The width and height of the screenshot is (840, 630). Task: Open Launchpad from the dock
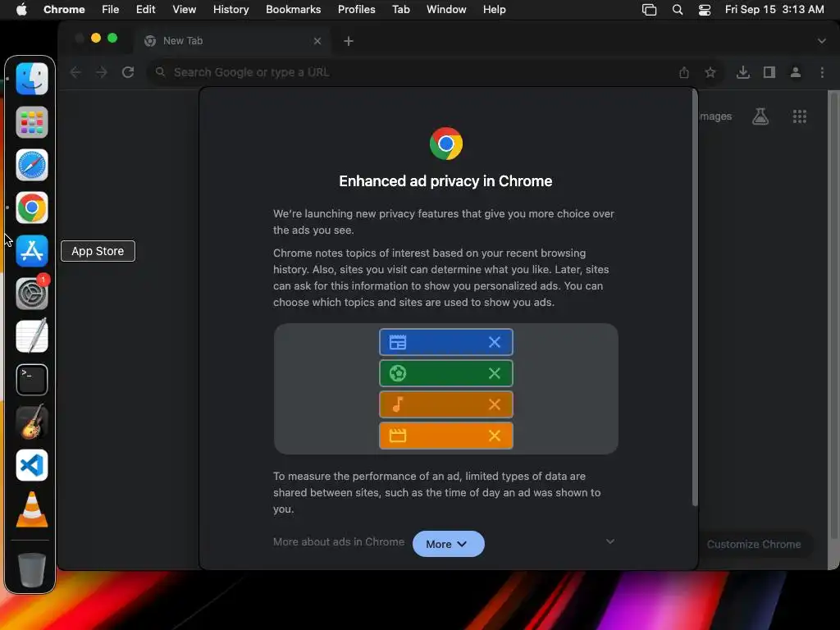[32, 122]
